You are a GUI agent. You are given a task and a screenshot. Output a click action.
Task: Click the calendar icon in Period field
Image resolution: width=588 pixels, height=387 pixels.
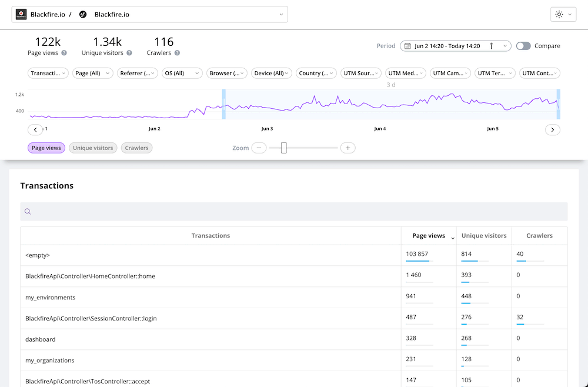click(x=407, y=46)
